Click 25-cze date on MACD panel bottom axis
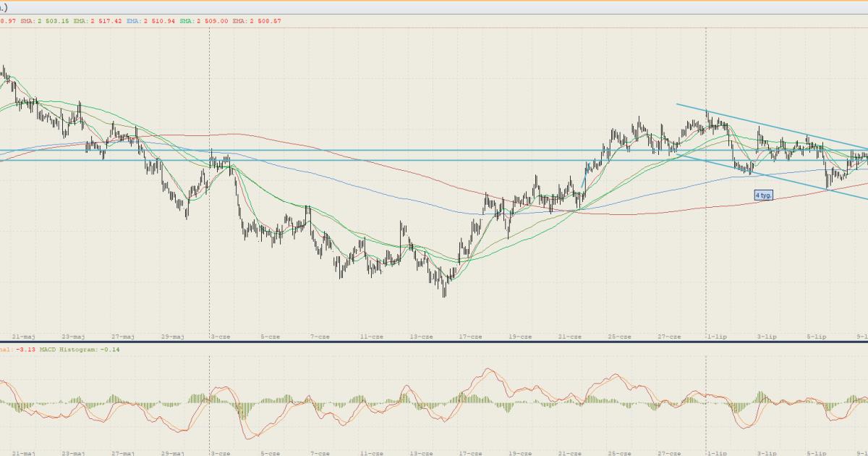 click(619, 452)
